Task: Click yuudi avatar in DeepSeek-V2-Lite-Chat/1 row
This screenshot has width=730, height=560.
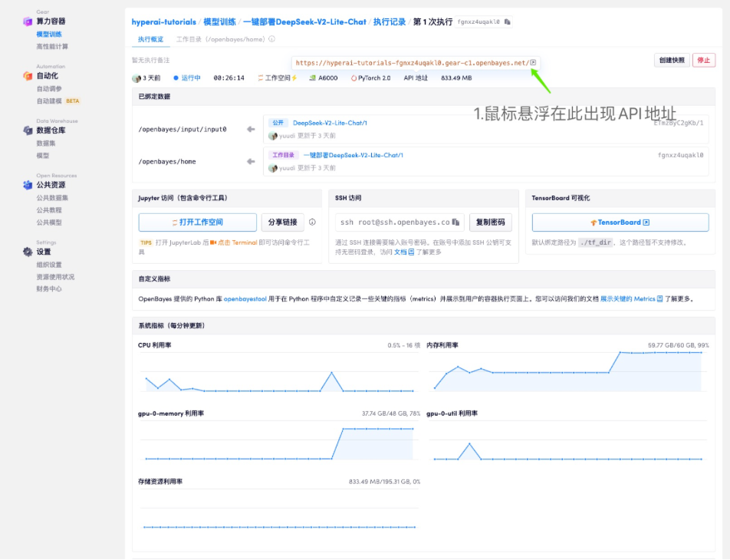Action: tap(273, 136)
